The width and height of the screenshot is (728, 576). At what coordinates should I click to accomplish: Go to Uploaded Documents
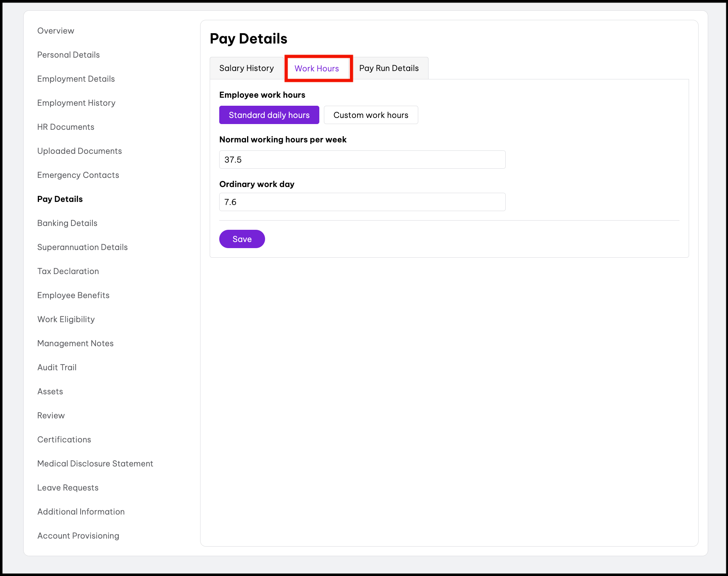tap(79, 151)
